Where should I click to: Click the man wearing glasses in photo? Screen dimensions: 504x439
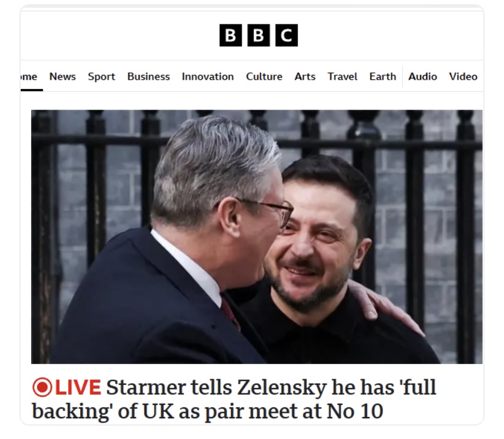(x=180, y=244)
